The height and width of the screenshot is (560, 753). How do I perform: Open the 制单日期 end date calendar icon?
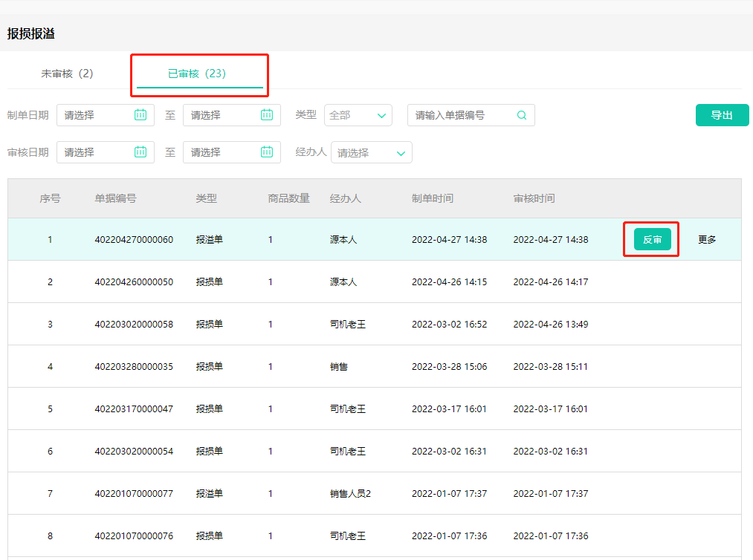(x=268, y=115)
